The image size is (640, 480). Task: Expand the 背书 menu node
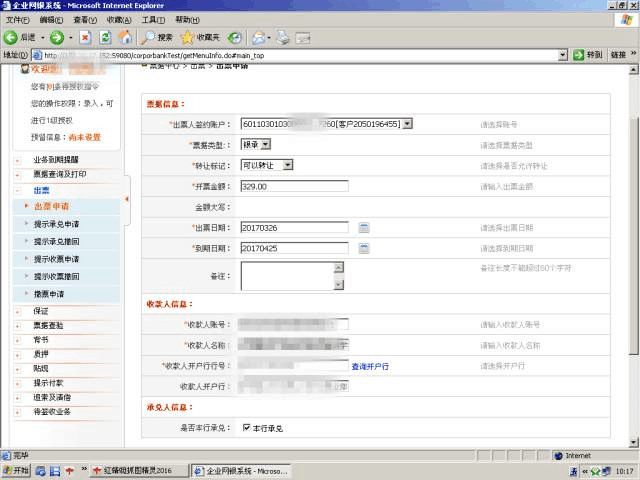tap(18, 340)
